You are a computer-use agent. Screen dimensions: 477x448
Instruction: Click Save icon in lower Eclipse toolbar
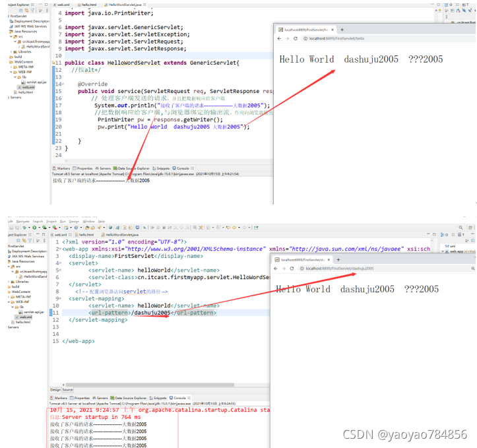[11, 228]
